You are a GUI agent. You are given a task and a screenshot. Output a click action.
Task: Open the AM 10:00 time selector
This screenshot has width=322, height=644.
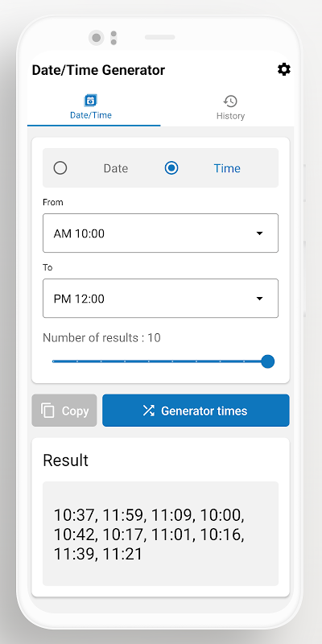(x=160, y=233)
